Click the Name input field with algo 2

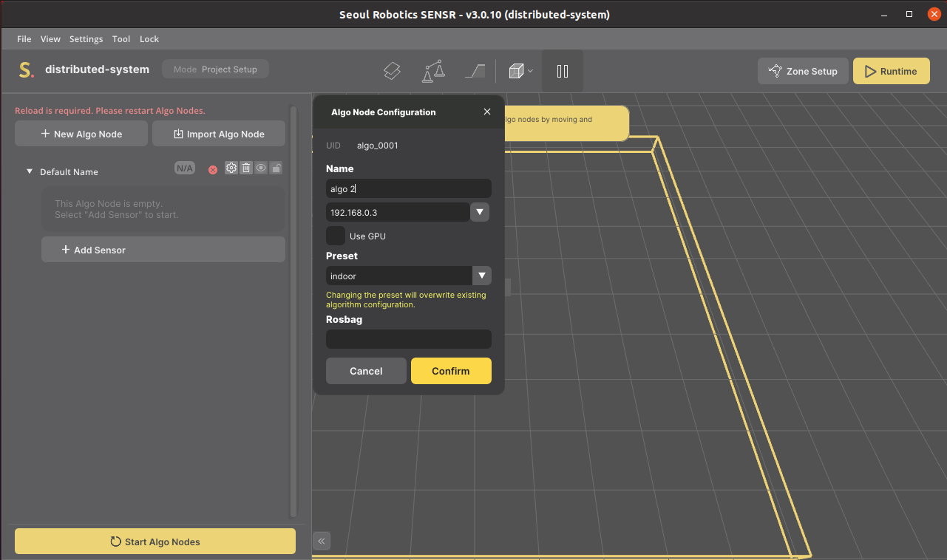(x=409, y=188)
